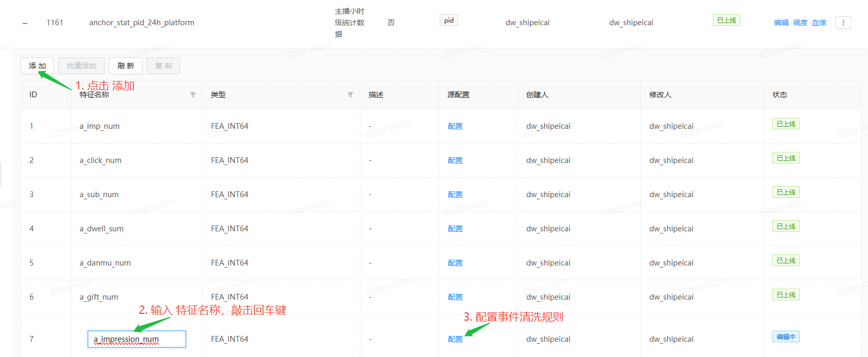The height and width of the screenshot is (357, 868).
Task: Click the pid tag
Action: 449,21
